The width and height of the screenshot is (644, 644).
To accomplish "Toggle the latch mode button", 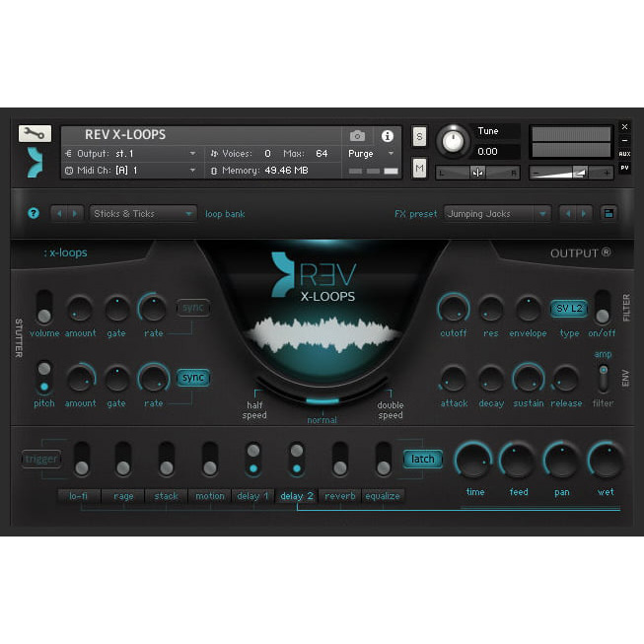I will pos(423,459).
